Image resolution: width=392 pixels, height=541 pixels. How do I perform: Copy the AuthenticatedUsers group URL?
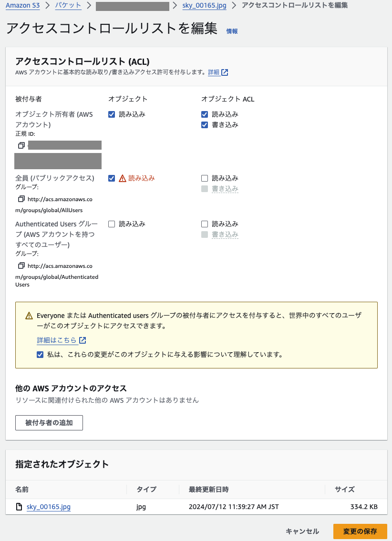21,265
